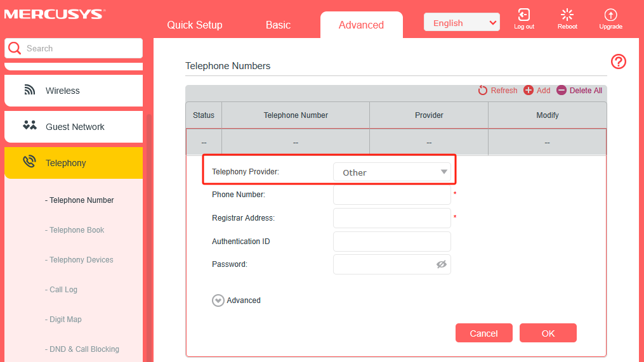This screenshot has width=644, height=362.
Task: Toggle password visibility eye icon
Action: [x=442, y=264]
